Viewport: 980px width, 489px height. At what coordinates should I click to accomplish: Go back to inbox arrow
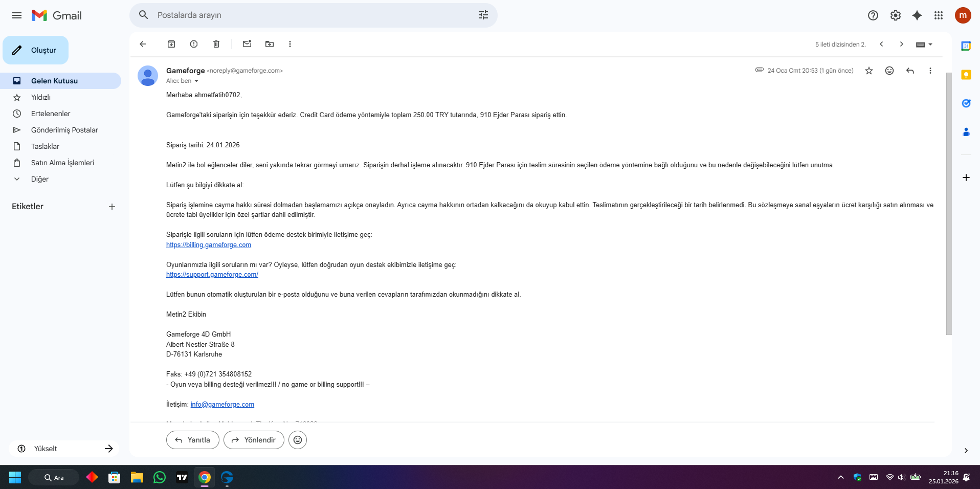(143, 44)
